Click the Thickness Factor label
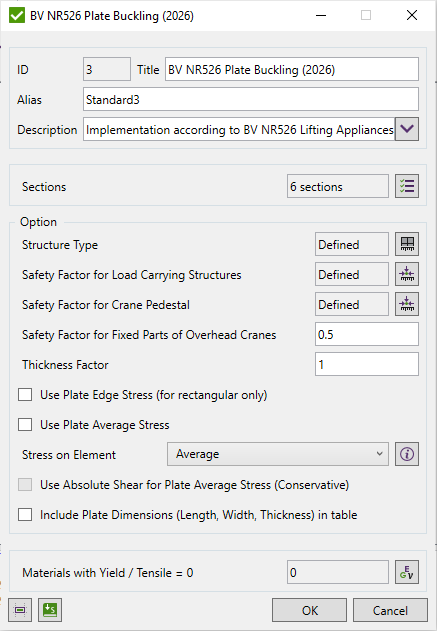Image resolution: width=437 pixels, height=631 pixels. coord(65,365)
